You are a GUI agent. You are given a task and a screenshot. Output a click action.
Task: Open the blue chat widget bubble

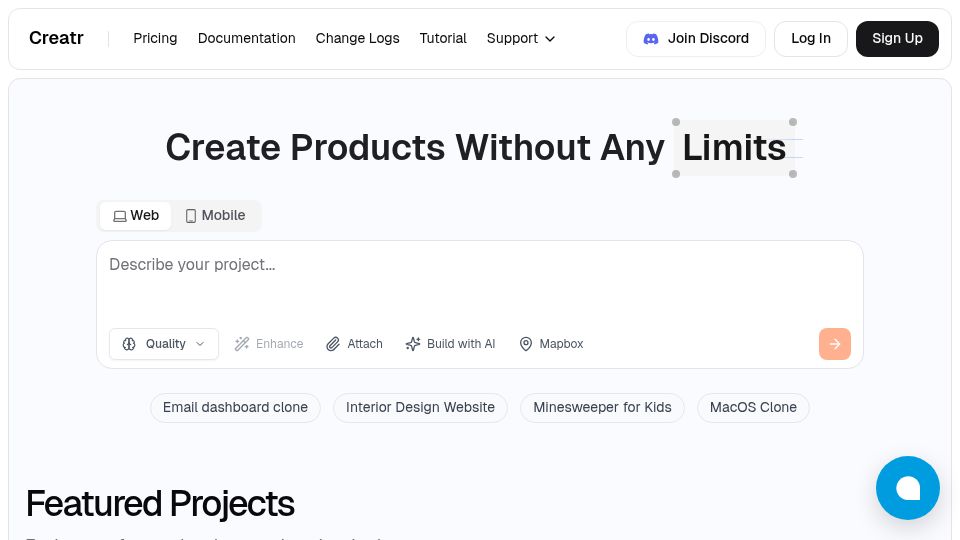tap(907, 488)
